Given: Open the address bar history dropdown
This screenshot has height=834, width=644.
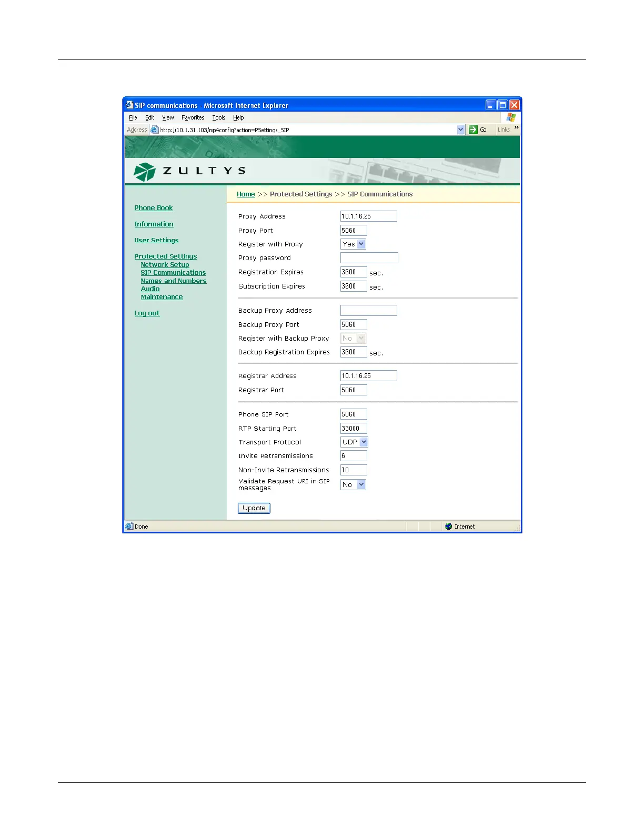Looking at the screenshot, I should (461, 130).
